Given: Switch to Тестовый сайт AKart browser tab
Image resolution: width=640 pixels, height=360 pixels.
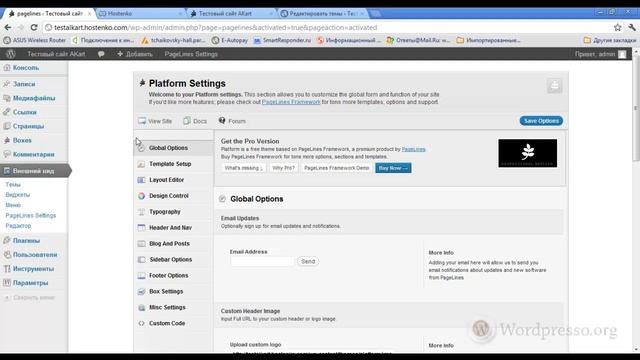Looking at the screenshot, I should (x=231, y=13).
